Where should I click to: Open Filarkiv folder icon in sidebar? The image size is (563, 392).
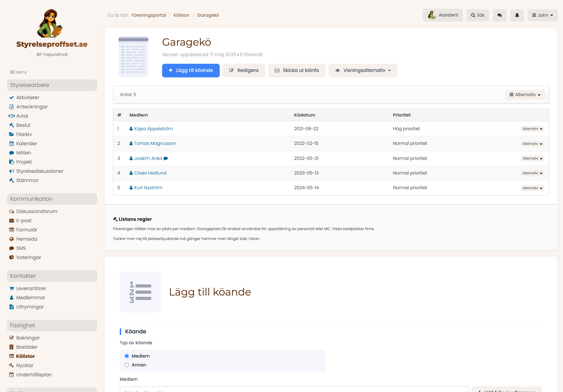tap(12, 134)
